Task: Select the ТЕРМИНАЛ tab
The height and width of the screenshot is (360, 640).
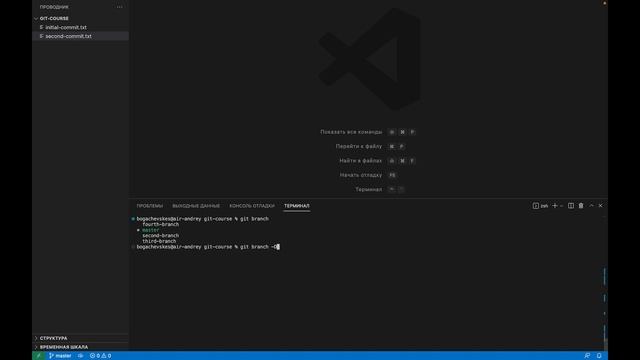Action: coord(297,206)
